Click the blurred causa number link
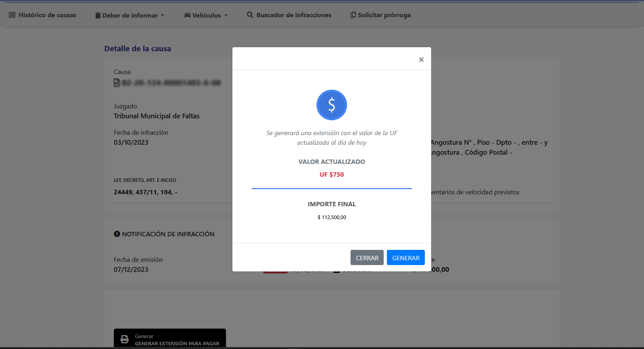The height and width of the screenshot is (349, 644). coord(171,83)
